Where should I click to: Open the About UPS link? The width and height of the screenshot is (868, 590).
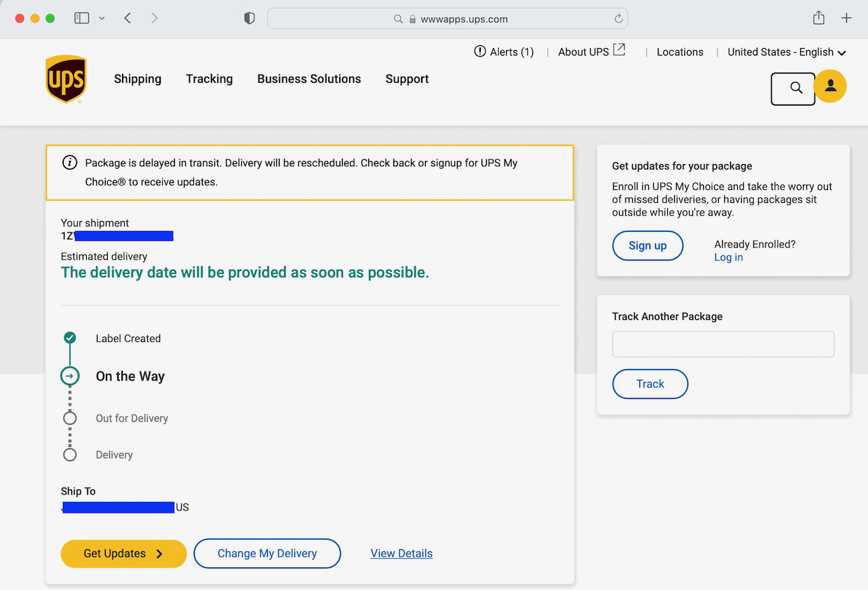click(x=583, y=52)
